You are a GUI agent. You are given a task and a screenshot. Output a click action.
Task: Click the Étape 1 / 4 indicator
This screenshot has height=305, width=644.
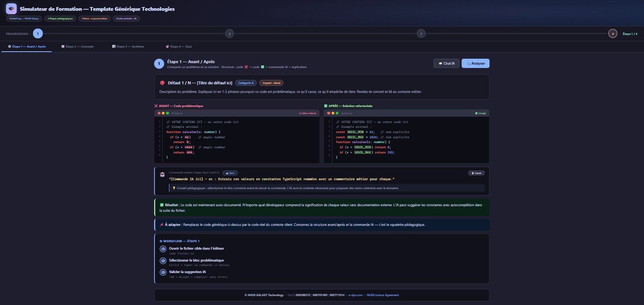pyautogui.click(x=630, y=34)
